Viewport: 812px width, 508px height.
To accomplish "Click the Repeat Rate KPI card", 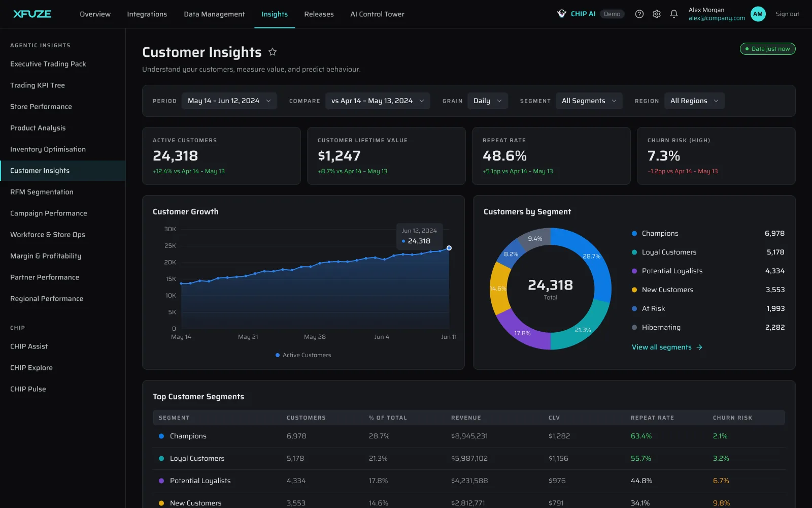I will (x=551, y=156).
